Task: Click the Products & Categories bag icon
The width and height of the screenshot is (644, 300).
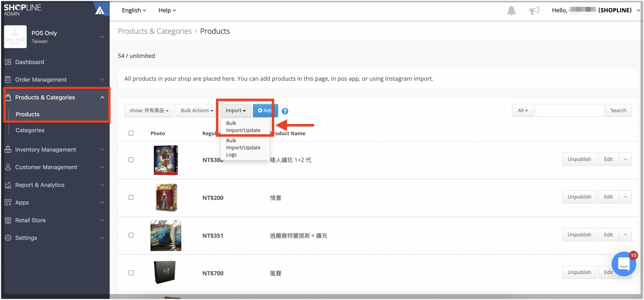Action: click(8, 97)
